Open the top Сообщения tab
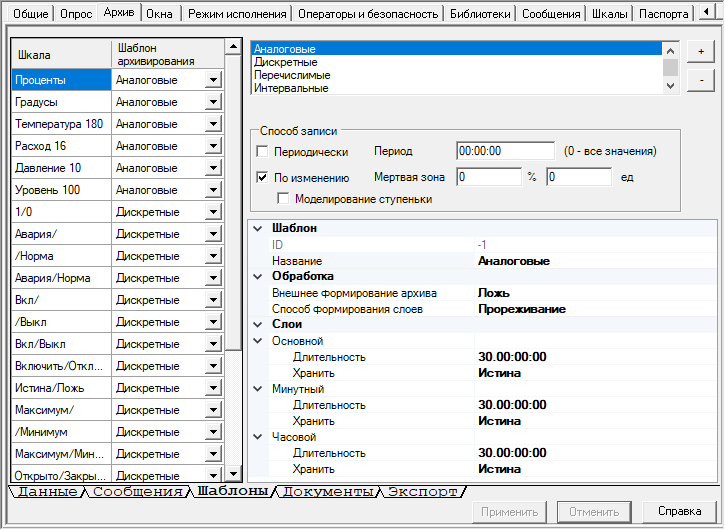The height and width of the screenshot is (530, 725). click(551, 13)
